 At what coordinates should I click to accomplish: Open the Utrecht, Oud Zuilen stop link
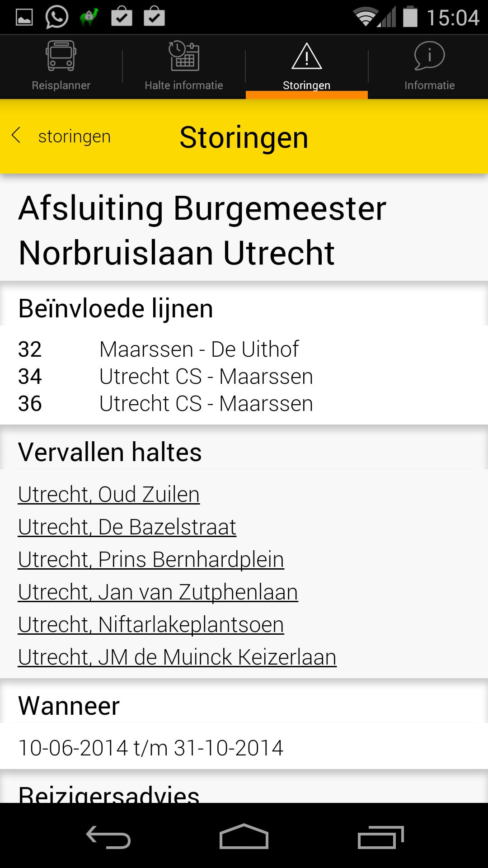click(x=109, y=494)
